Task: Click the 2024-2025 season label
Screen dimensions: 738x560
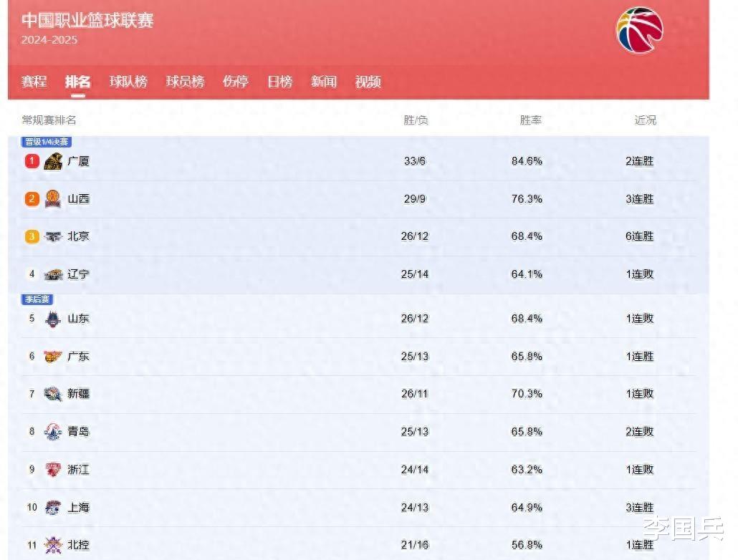Action: tap(49, 40)
